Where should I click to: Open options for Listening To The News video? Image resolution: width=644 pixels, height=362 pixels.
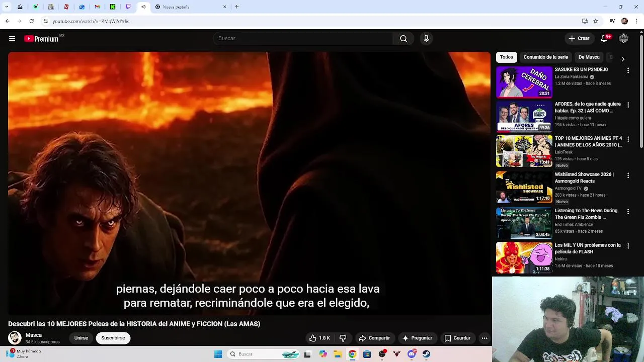[628, 212]
